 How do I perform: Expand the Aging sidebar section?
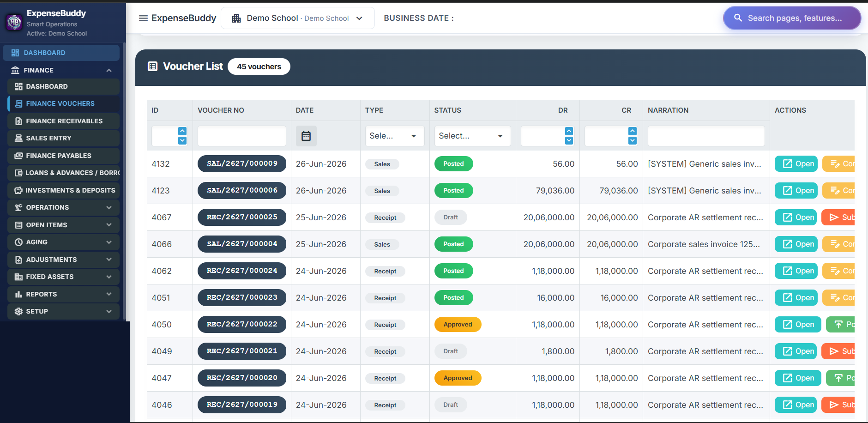coord(109,242)
